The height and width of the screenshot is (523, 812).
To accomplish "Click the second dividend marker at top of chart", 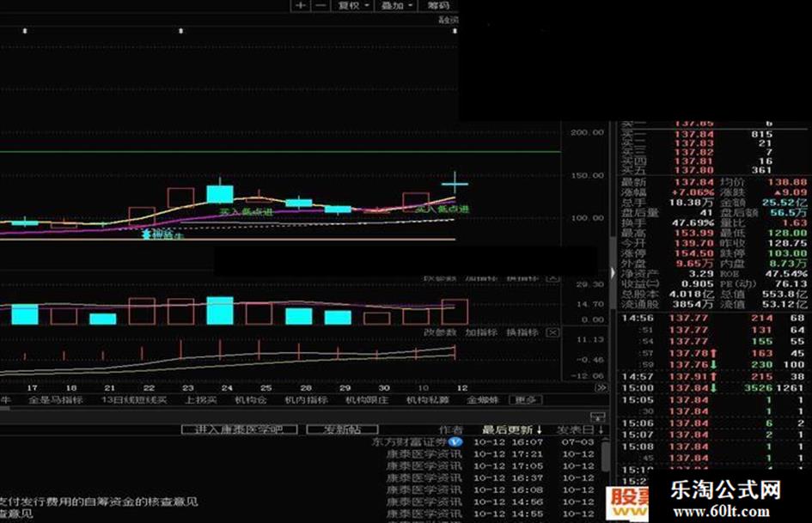I will [x=180, y=31].
